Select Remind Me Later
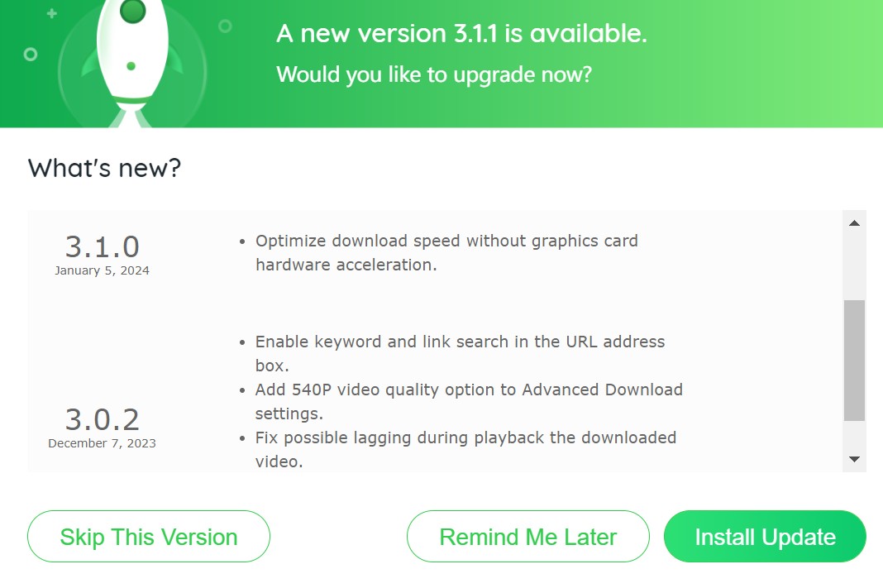Image resolution: width=883 pixels, height=588 pixels. click(x=527, y=536)
